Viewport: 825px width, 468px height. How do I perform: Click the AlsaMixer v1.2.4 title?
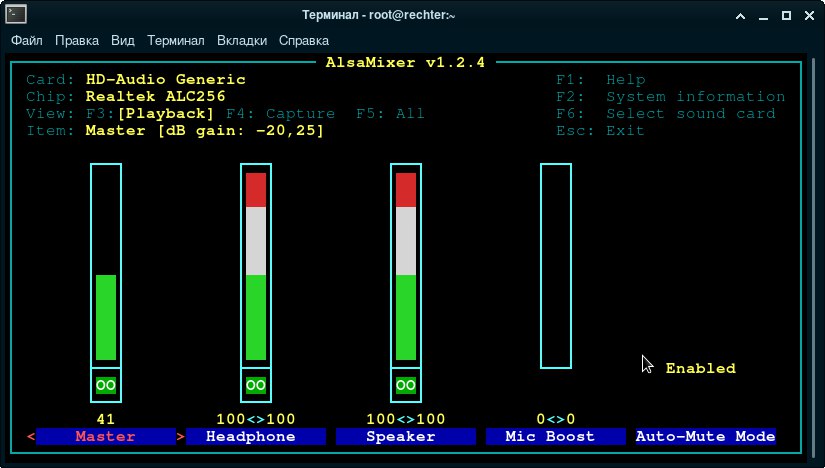pos(405,62)
